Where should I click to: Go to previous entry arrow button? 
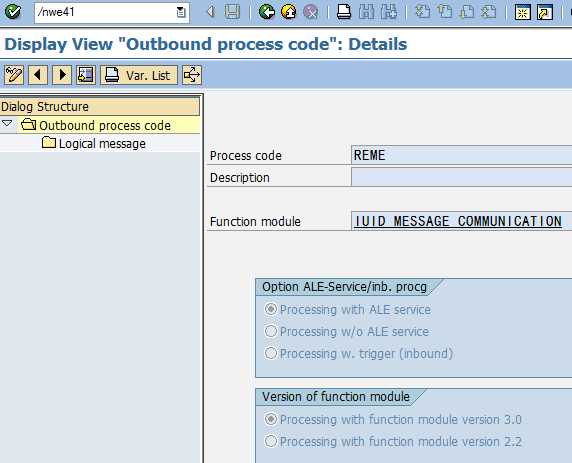pyautogui.click(x=38, y=75)
